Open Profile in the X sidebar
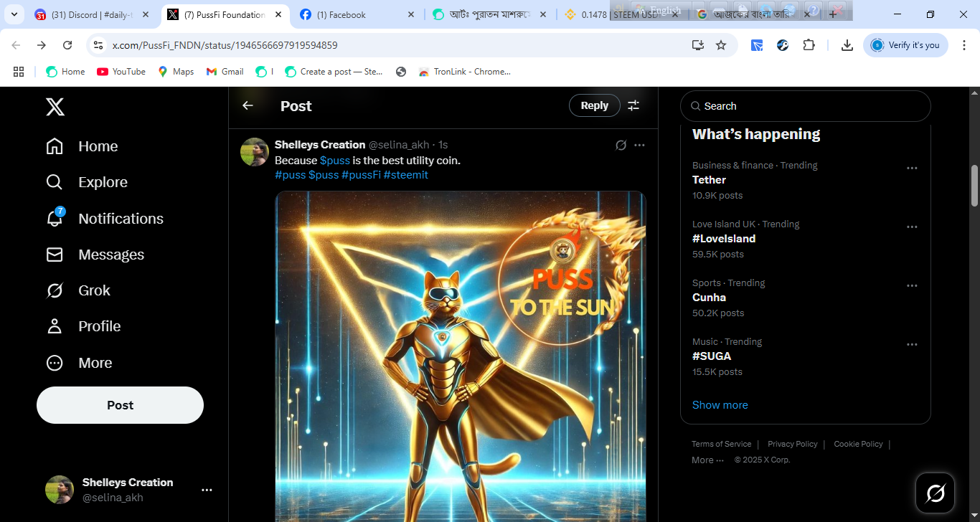 tap(83, 326)
